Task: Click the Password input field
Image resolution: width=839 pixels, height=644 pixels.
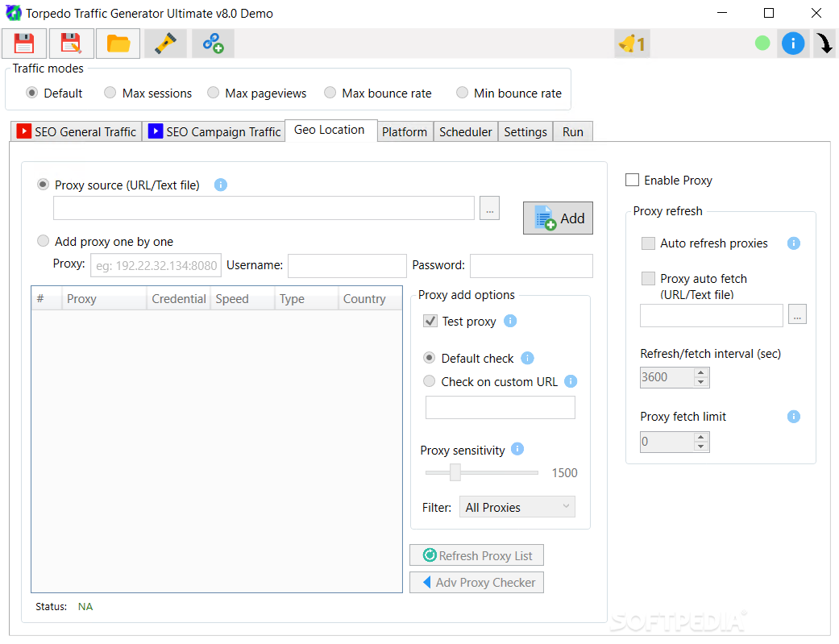Action: (x=531, y=265)
